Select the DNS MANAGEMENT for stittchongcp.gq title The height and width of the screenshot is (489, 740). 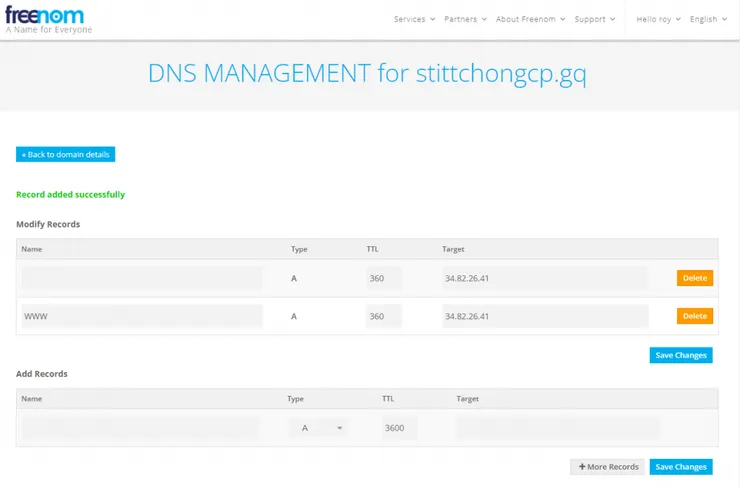tap(367, 74)
